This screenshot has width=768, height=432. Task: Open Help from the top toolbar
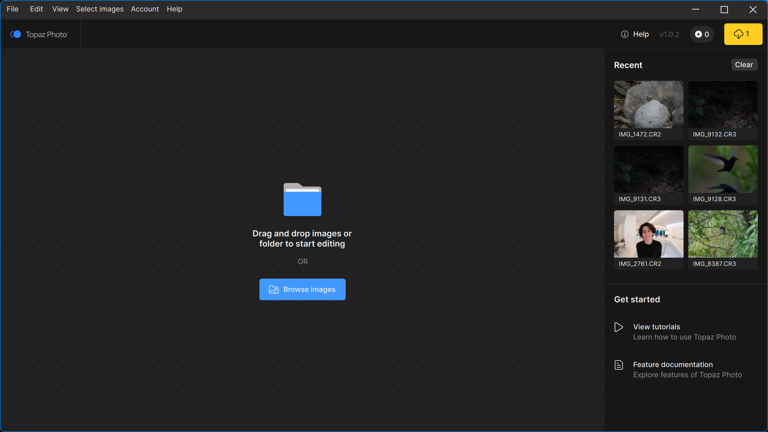tap(635, 34)
